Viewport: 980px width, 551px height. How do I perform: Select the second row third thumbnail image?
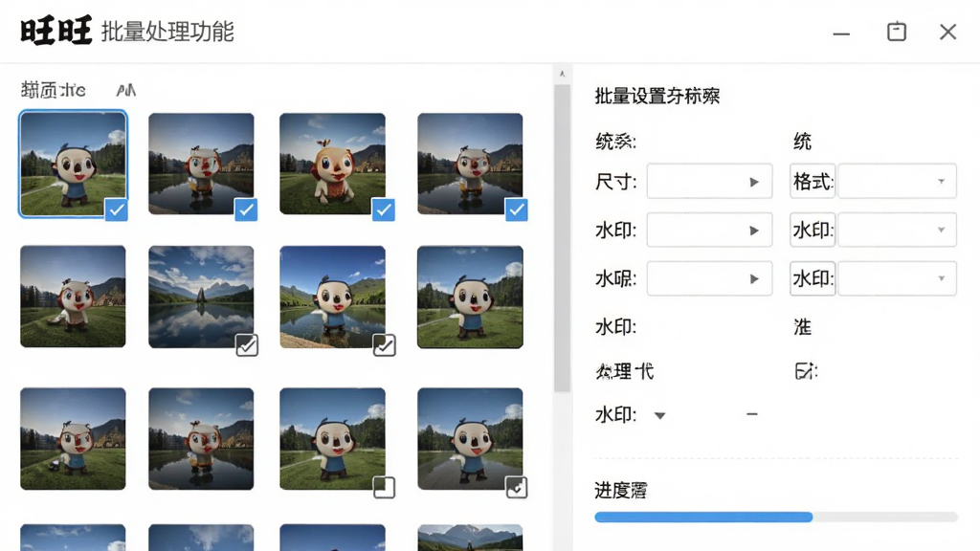[x=332, y=297]
